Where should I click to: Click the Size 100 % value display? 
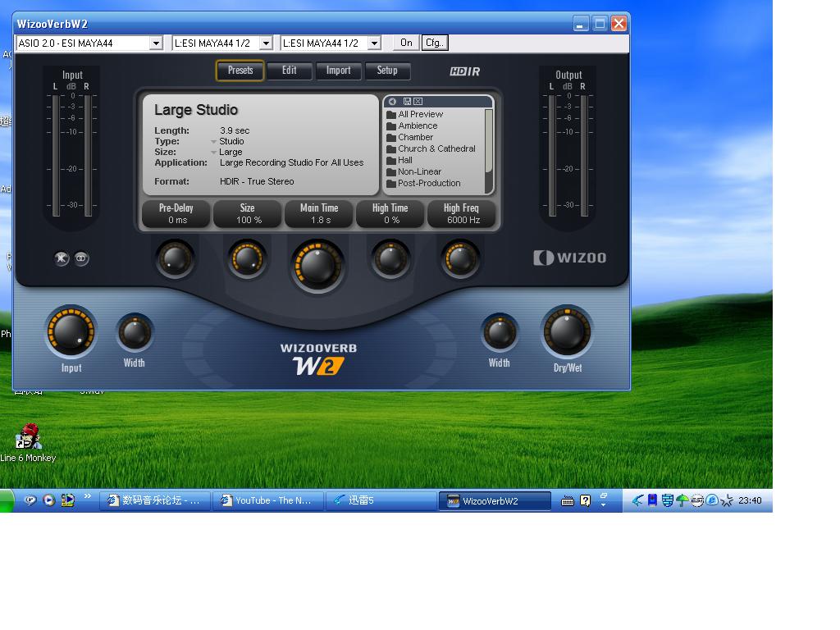click(248, 214)
